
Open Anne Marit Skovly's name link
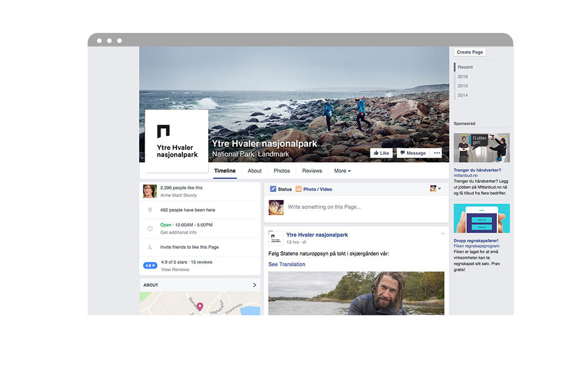click(x=179, y=195)
